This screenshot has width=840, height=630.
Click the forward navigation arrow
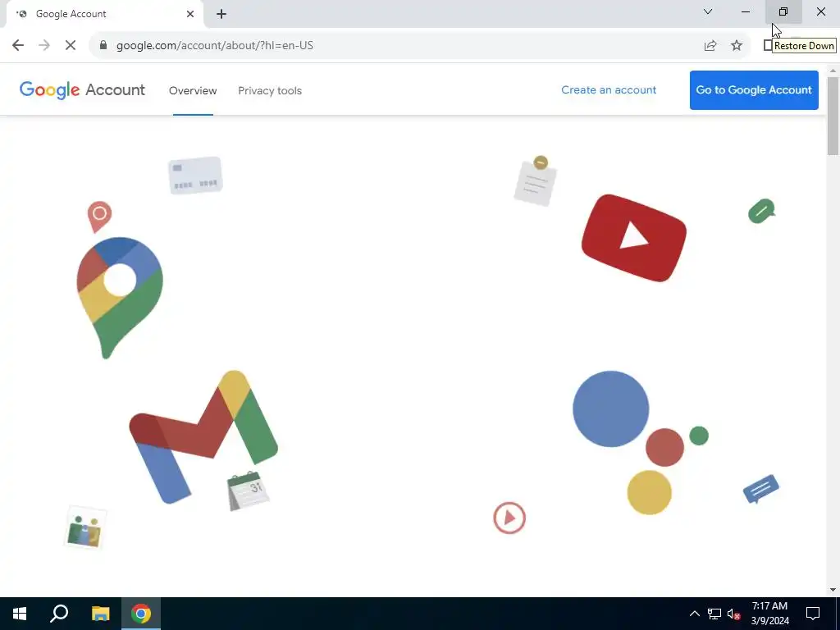[x=44, y=46]
